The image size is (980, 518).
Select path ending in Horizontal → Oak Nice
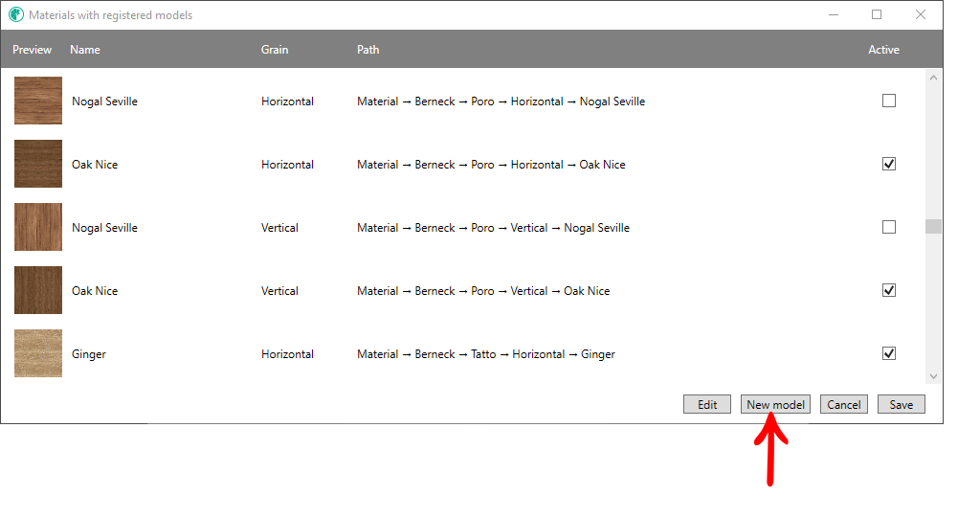(x=491, y=165)
